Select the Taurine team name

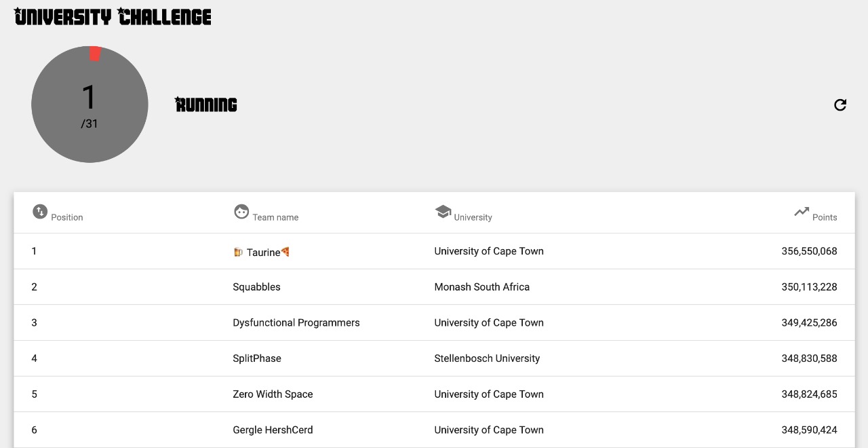coord(263,252)
